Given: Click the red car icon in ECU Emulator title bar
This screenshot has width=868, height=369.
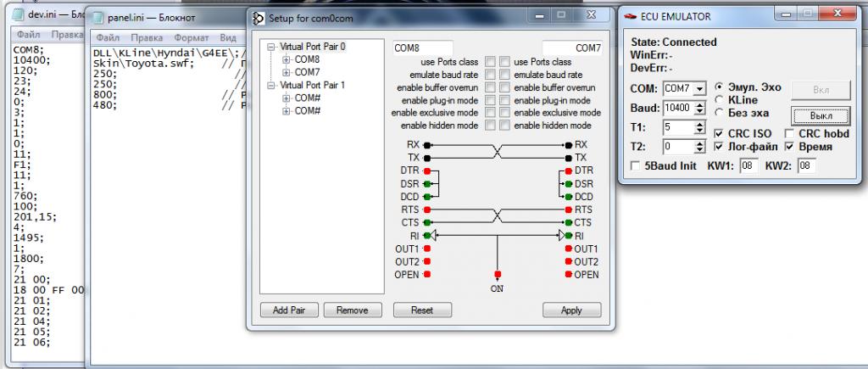Looking at the screenshot, I should [630, 15].
